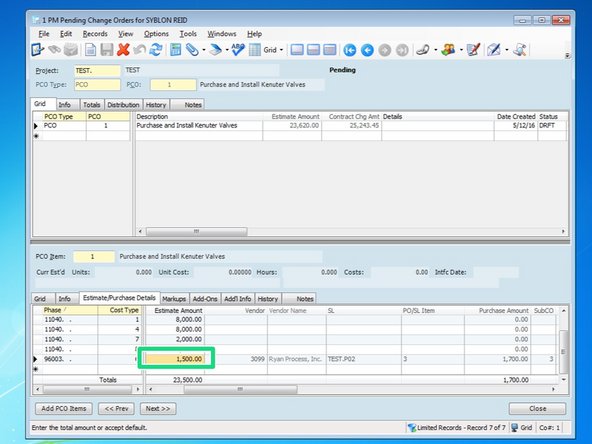Sort by the Phase column header
Image resolution: width=592 pixels, height=444 pixels.
65,310
